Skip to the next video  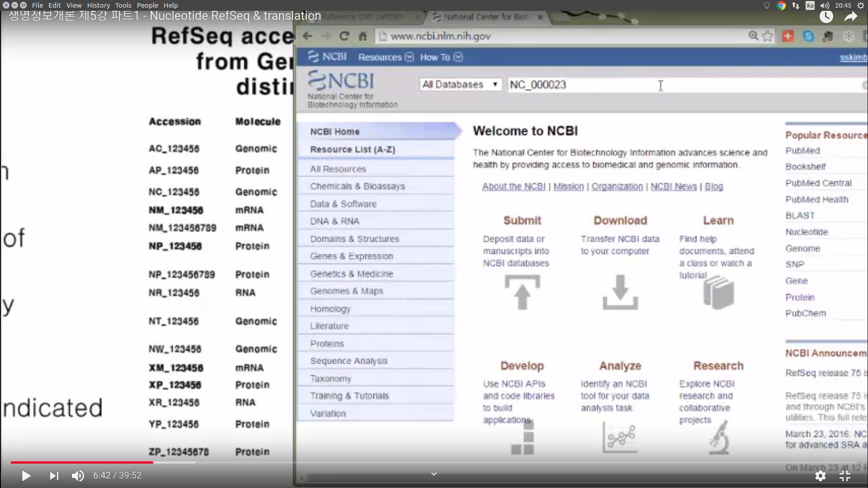pos(54,476)
